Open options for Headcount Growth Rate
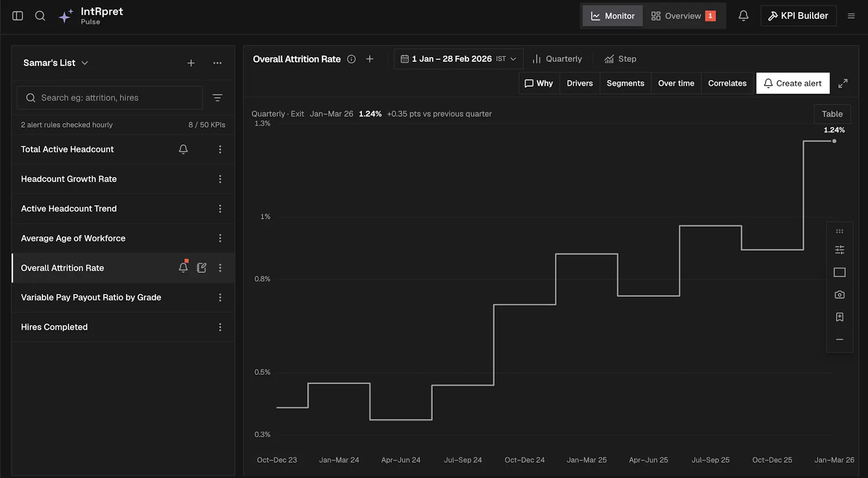Screen dimensions: 868x478 pos(220,179)
